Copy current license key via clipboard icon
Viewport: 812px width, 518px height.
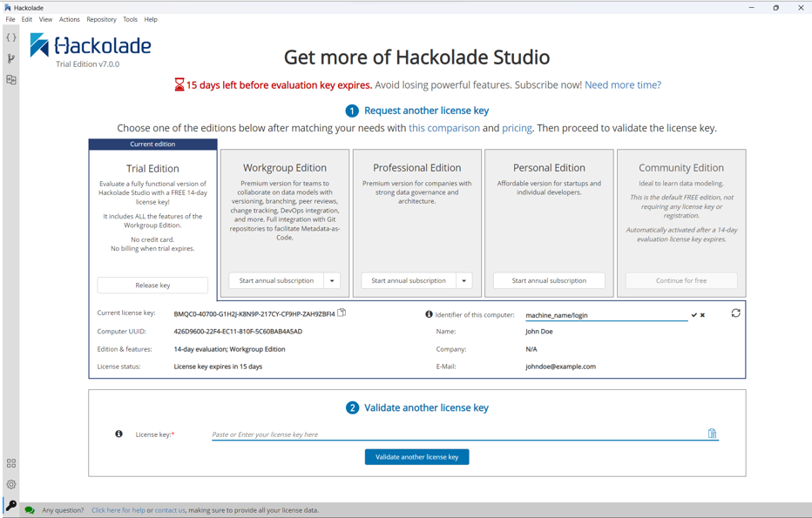click(x=340, y=311)
